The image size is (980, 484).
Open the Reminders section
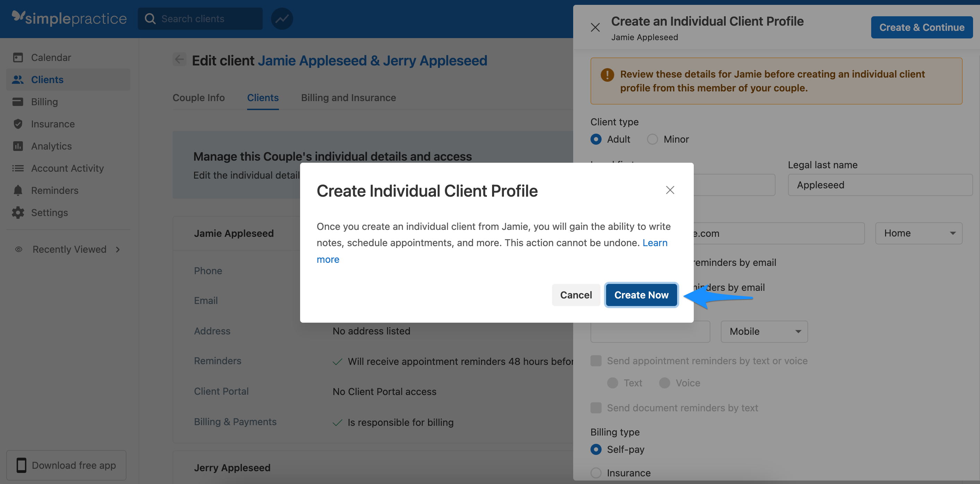pos(54,190)
